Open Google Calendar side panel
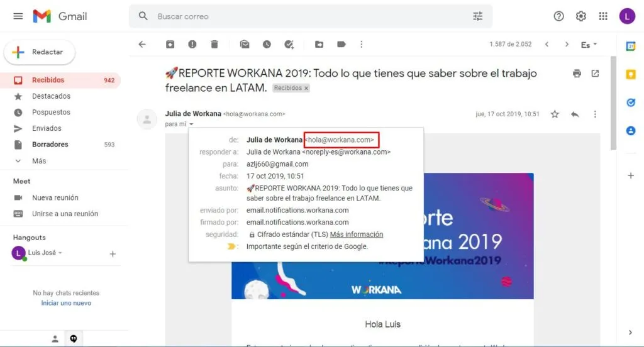The width and height of the screenshot is (644, 347). pyautogui.click(x=631, y=46)
